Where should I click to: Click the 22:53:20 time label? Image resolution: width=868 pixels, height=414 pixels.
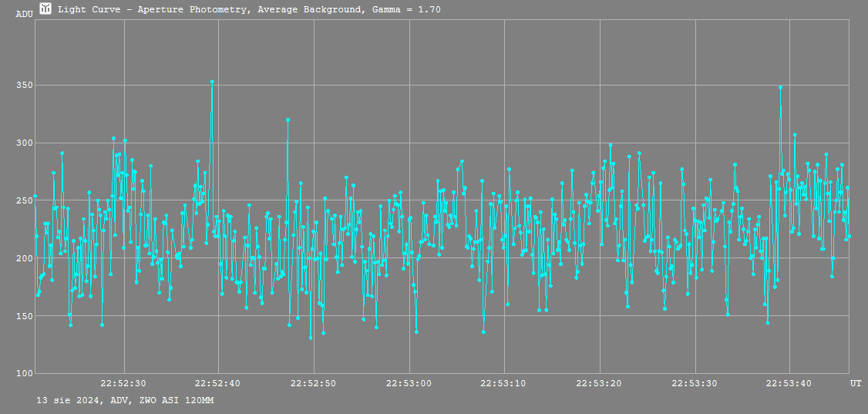600,383
